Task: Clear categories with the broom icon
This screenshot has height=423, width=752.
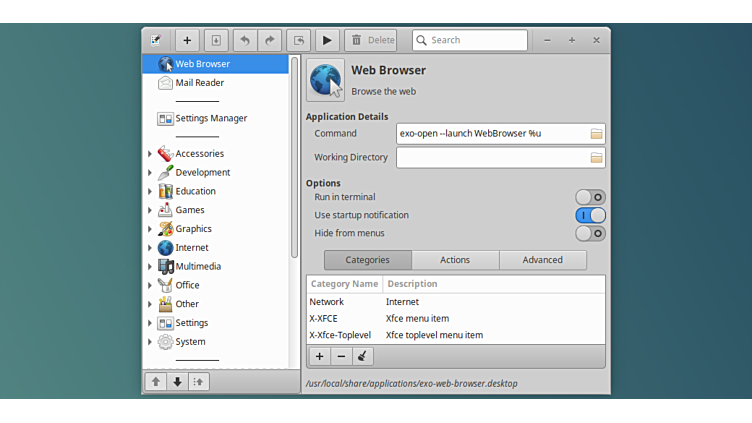Action: (363, 356)
